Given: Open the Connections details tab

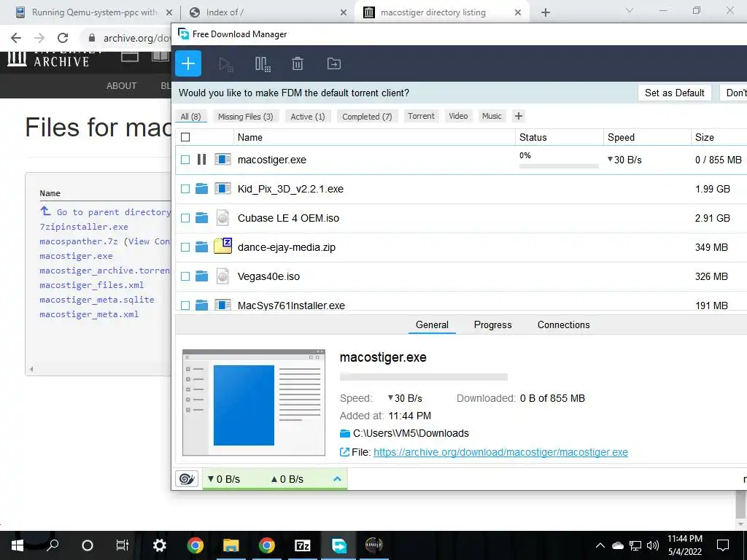Looking at the screenshot, I should pos(564,324).
